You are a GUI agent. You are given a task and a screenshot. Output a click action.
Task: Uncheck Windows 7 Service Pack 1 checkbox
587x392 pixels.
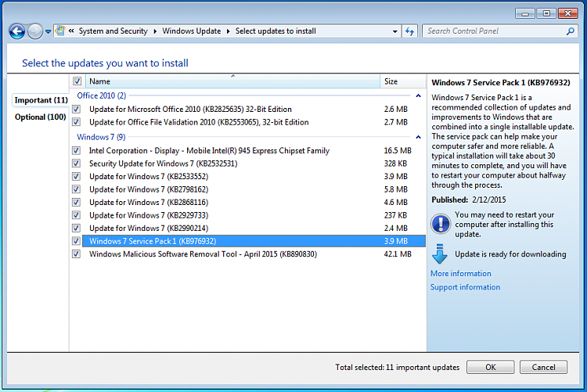77,241
